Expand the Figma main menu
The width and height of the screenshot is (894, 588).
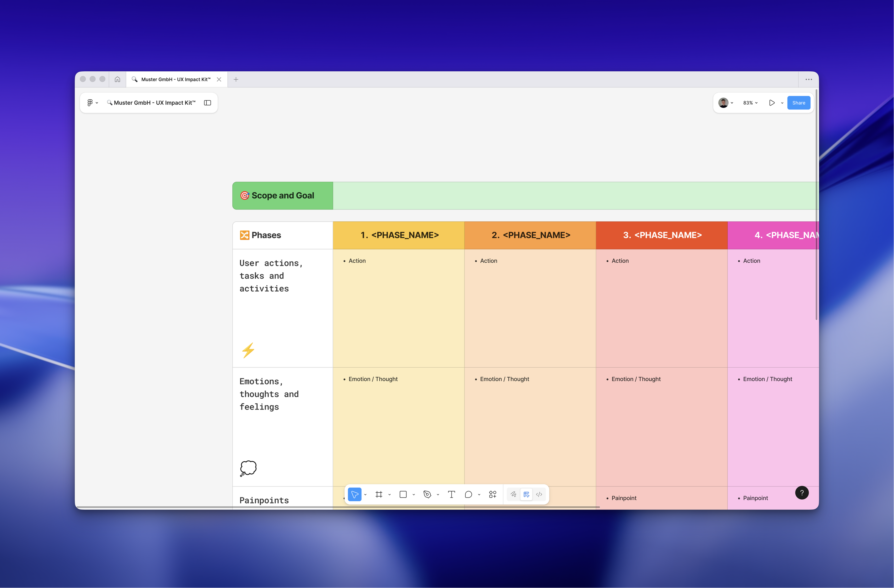click(x=92, y=102)
